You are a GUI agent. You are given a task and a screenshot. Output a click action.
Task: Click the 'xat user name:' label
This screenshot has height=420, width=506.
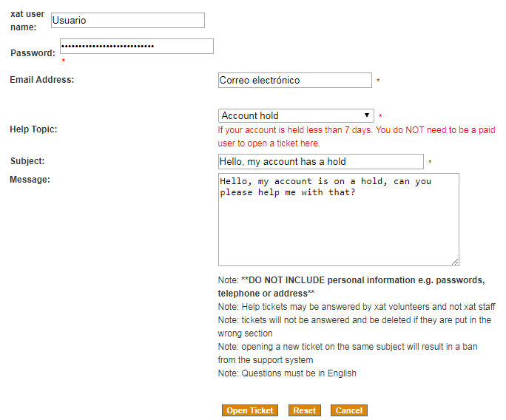[27, 20]
